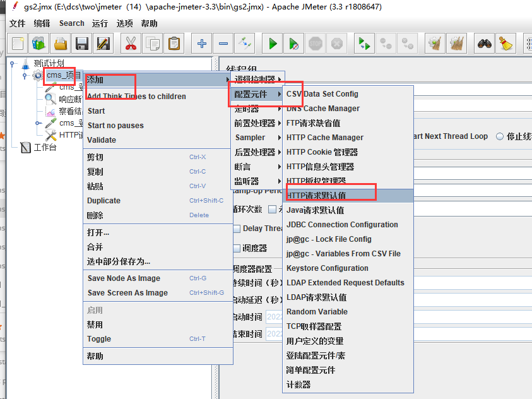Open the 定时器 submenu
Screen dimensions: 532x399
coord(257,109)
